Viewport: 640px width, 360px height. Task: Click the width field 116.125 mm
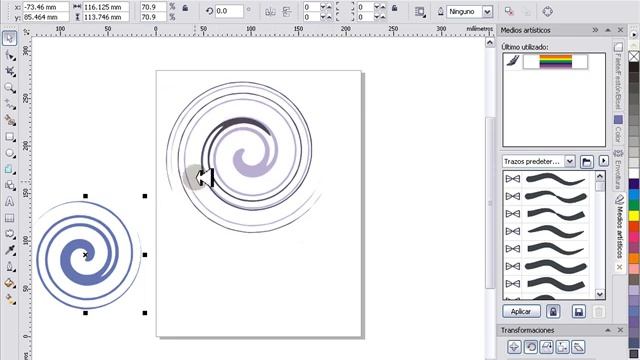106,7
